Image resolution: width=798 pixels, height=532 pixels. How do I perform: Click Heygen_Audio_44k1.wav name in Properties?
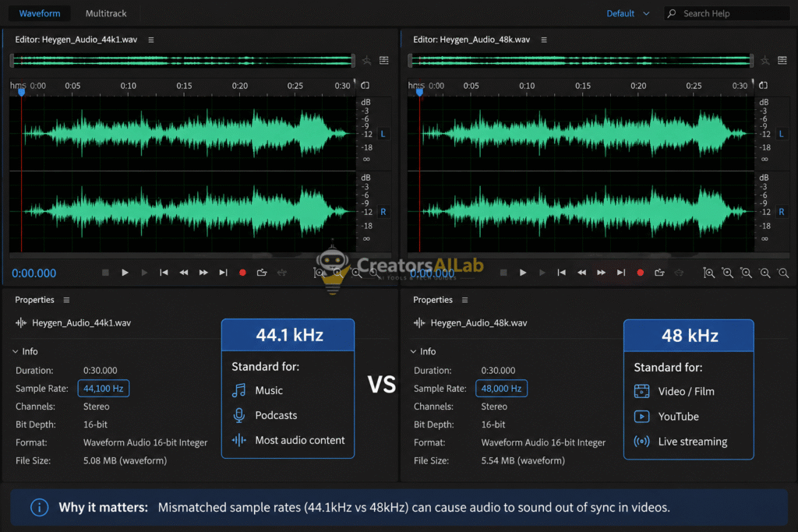pyautogui.click(x=81, y=323)
